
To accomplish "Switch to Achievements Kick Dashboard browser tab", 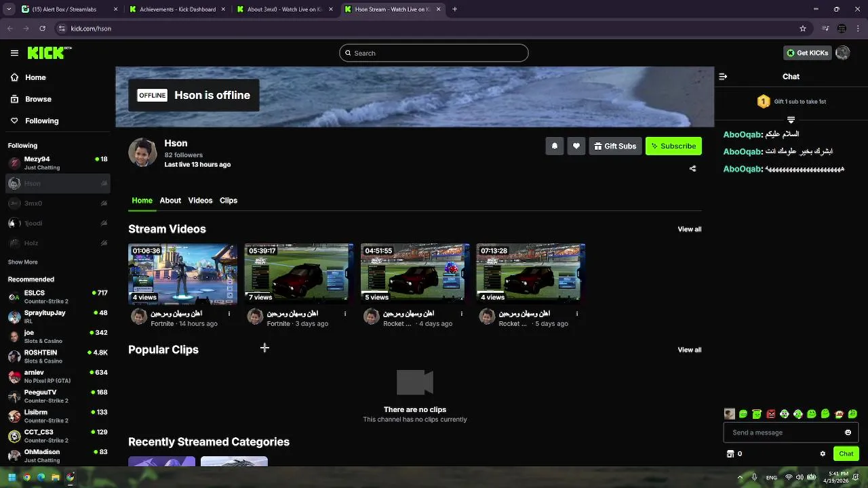I will pyautogui.click(x=177, y=9).
